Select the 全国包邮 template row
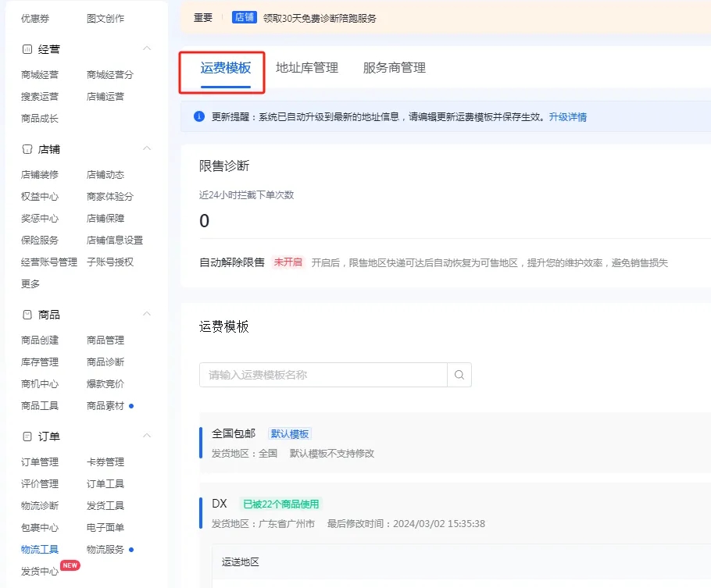Viewport: 711px width, 588px height. coord(455,443)
